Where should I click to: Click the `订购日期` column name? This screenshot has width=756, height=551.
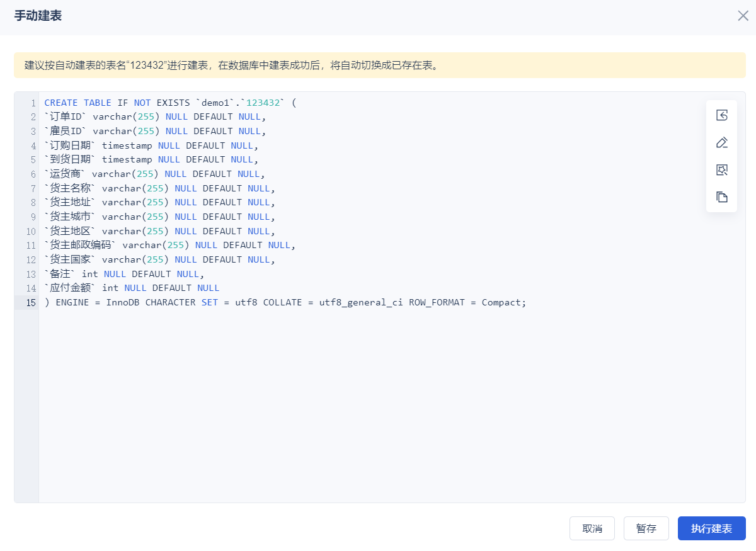[x=70, y=145]
